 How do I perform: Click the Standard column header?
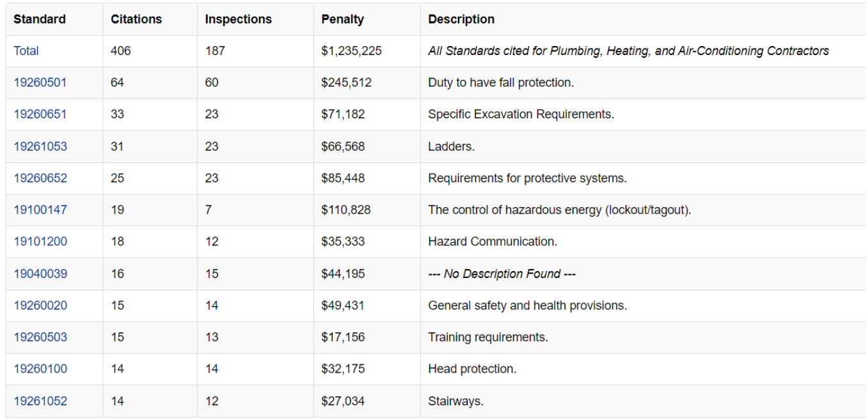pos(40,19)
